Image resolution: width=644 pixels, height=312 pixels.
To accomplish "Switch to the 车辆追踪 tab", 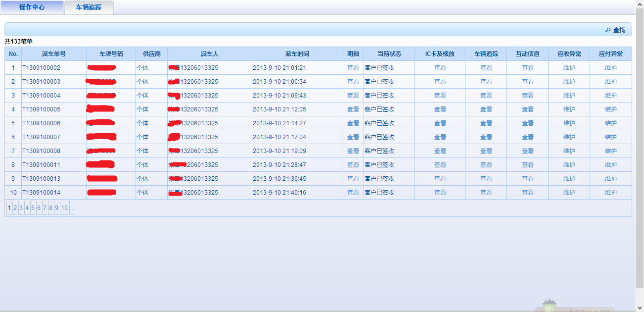I will pyautogui.click(x=89, y=7).
